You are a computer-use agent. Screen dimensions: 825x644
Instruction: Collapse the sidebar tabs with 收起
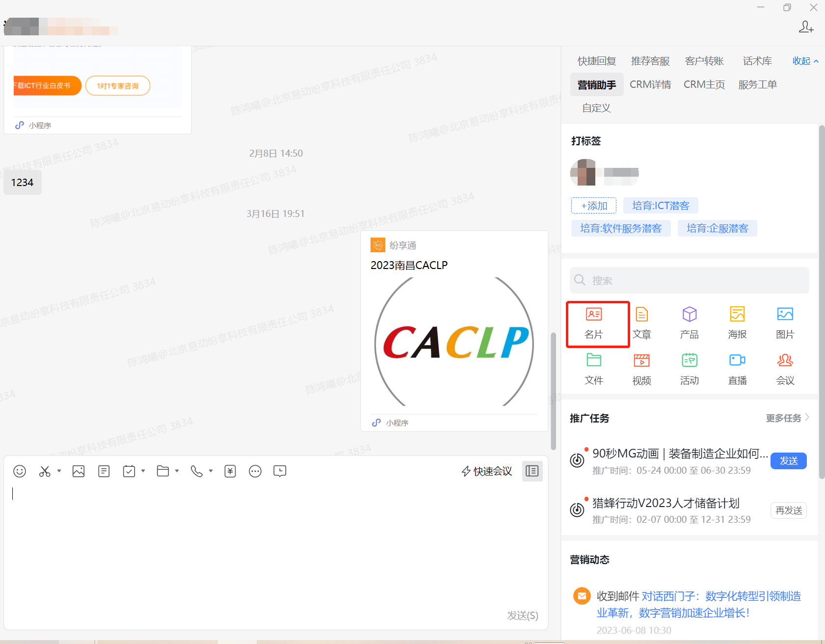coord(805,61)
